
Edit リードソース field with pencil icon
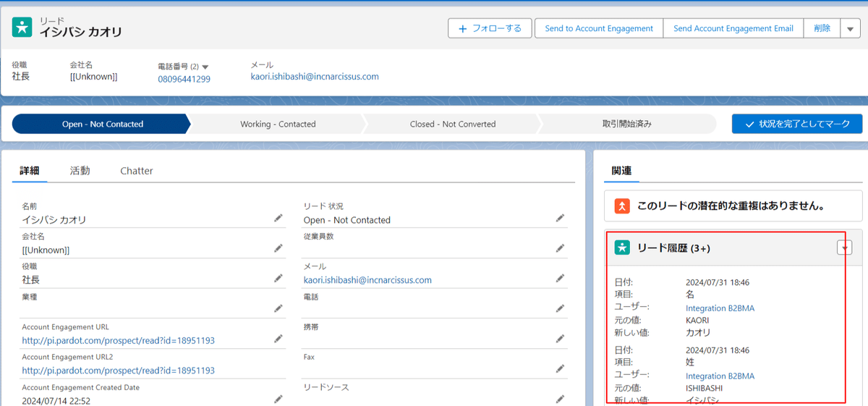[x=560, y=399]
